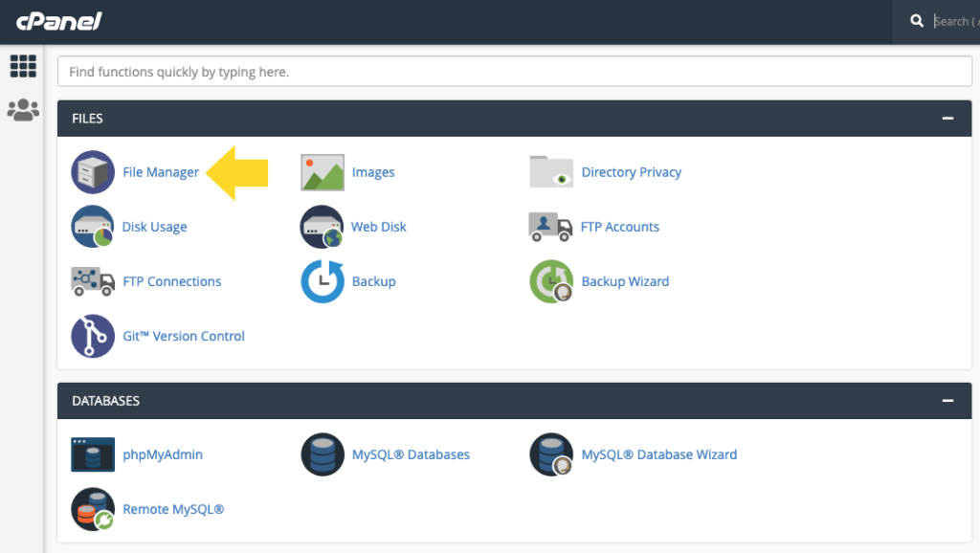The image size is (980, 553).
Task: Open the FTP Connections icon
Action: pos(93,281)
